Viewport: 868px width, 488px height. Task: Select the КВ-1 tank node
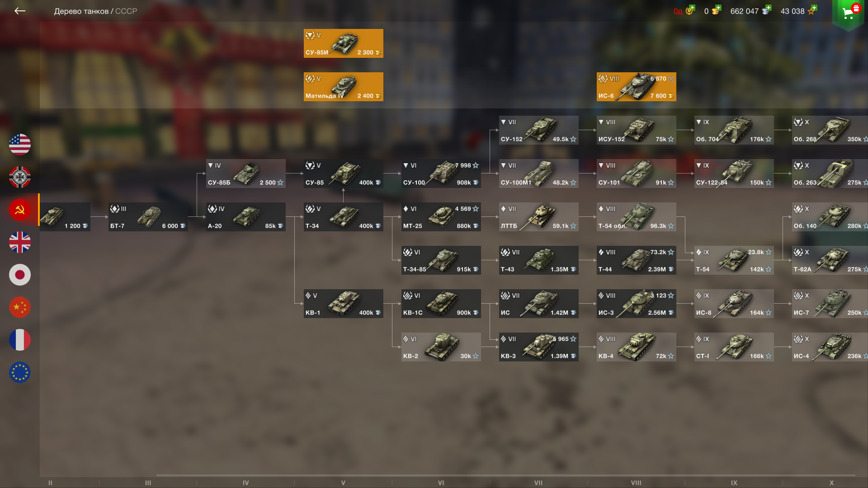pyautogui.click(x=343, y=304)
